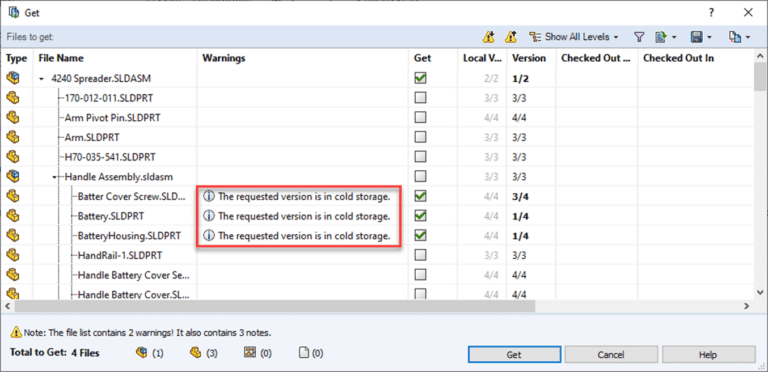Click info icon in BatteryHousing warning
The height and width of the screenshot is (372, 768).
pyautogui.click(x=209, y=235)
